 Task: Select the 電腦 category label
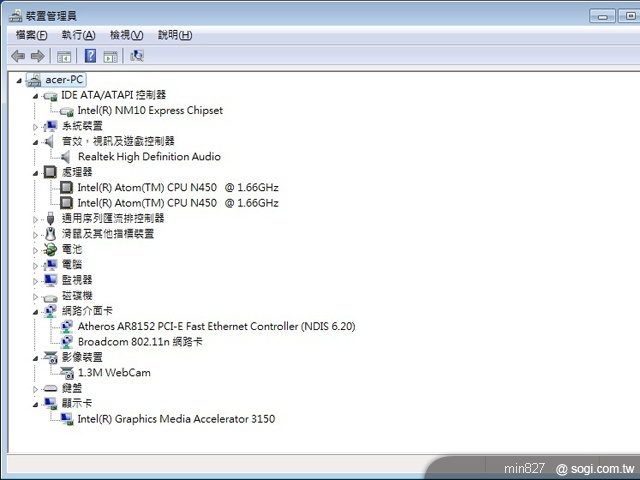pos(72,264)
